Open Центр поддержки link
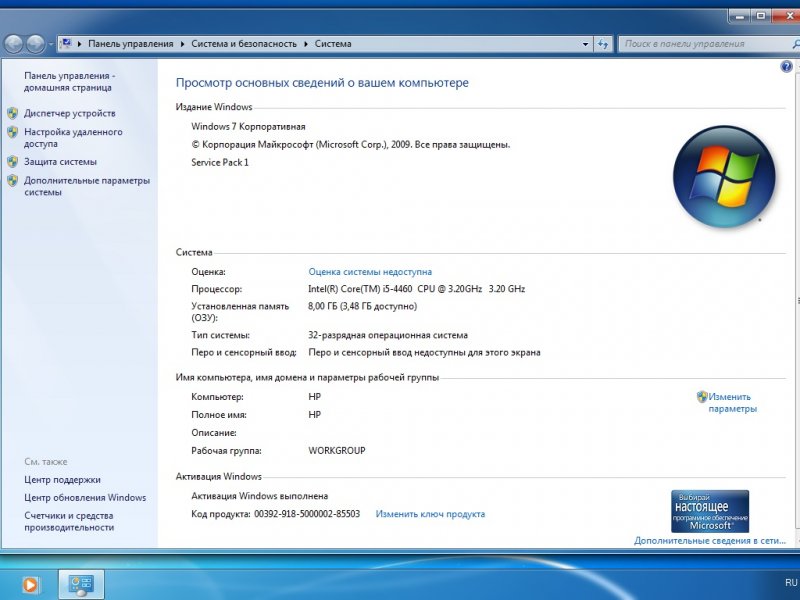 click(x=62, y=480)
